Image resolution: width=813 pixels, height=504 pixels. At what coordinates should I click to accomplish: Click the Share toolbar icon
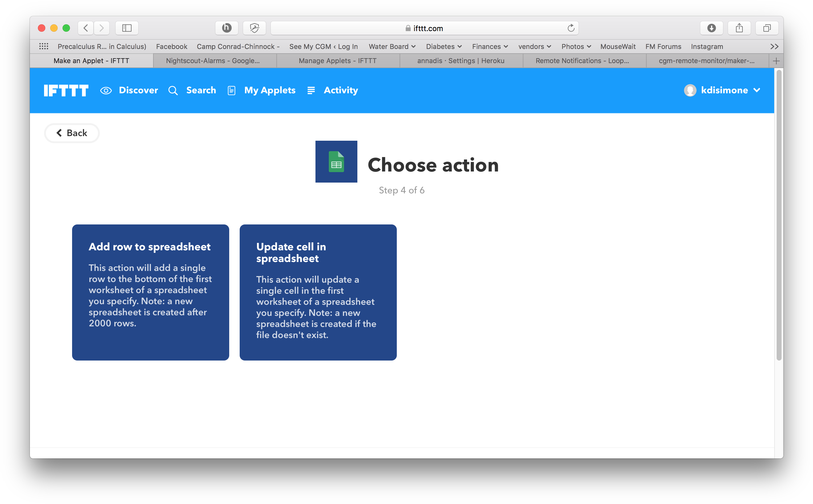click(x=739, y=28)
